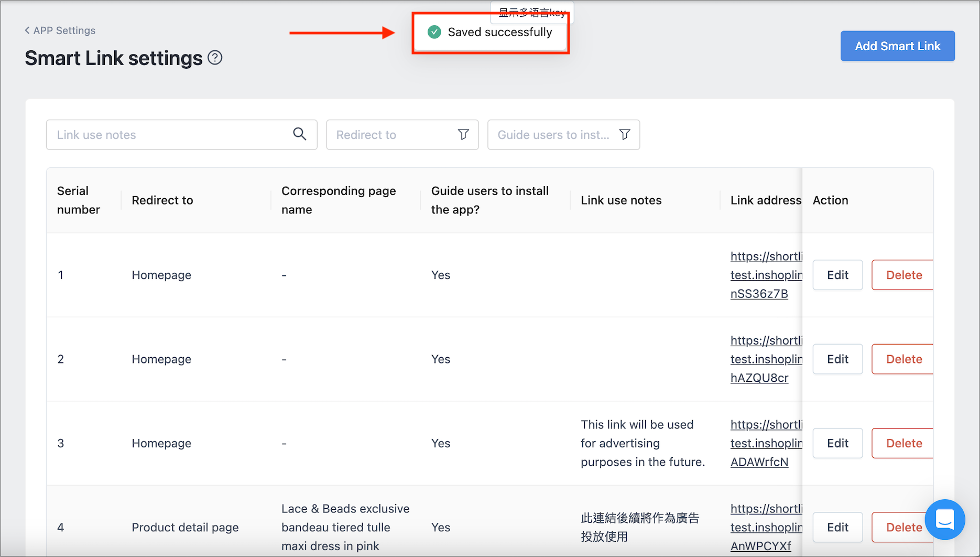Open link ending nSS36z7B
The height and width of the screenshot is (557, 980).
pyautogui.click(x=766, y=275)
